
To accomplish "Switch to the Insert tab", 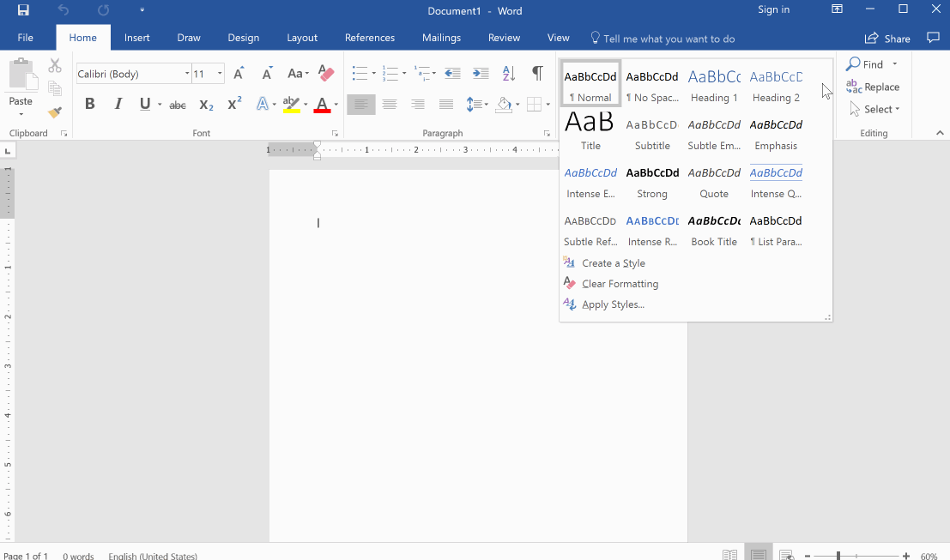I will coord(136,38).
